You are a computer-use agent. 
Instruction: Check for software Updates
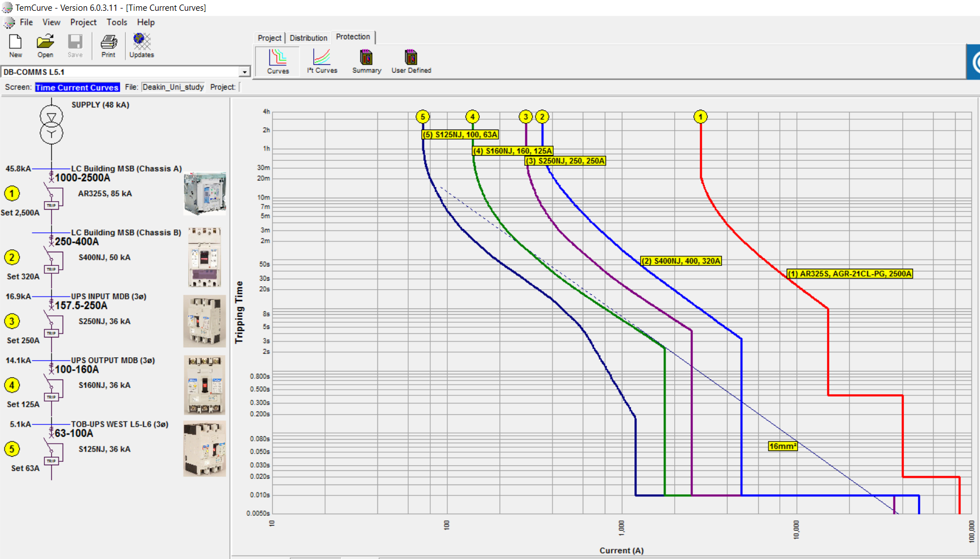(x=140, y=44)
